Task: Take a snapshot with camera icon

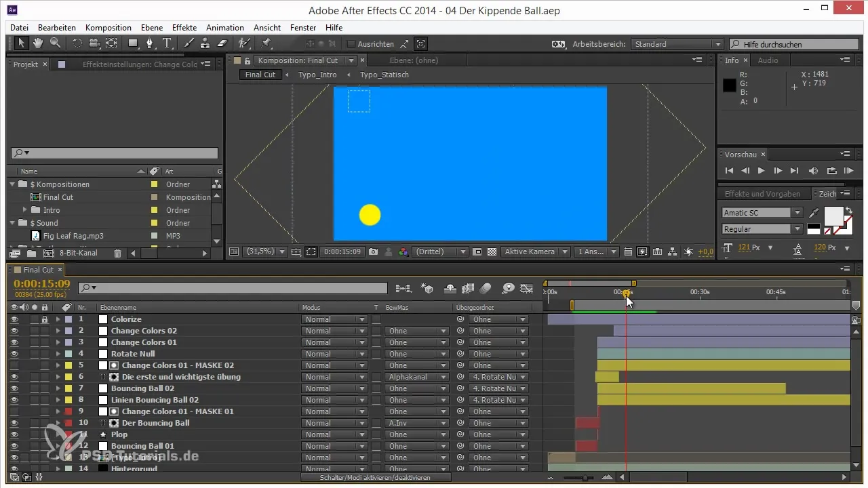Action: [x=374, y=251]
